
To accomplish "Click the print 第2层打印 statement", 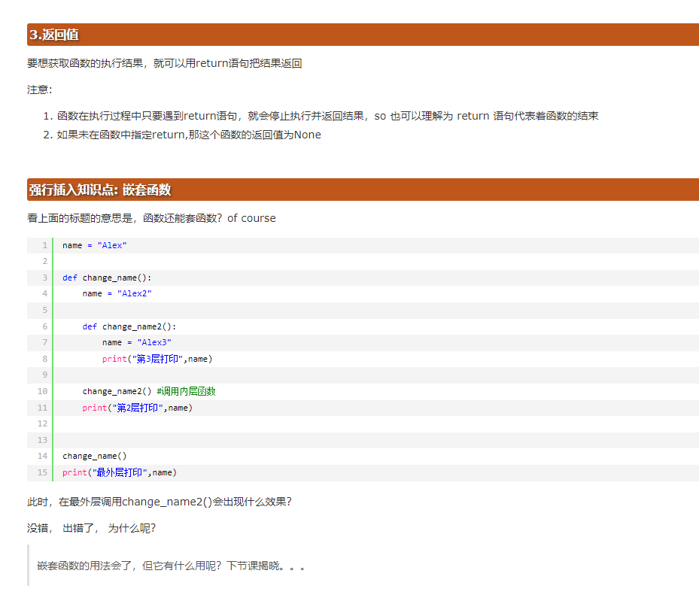I will pyautogui.click(x=137, y=408).
